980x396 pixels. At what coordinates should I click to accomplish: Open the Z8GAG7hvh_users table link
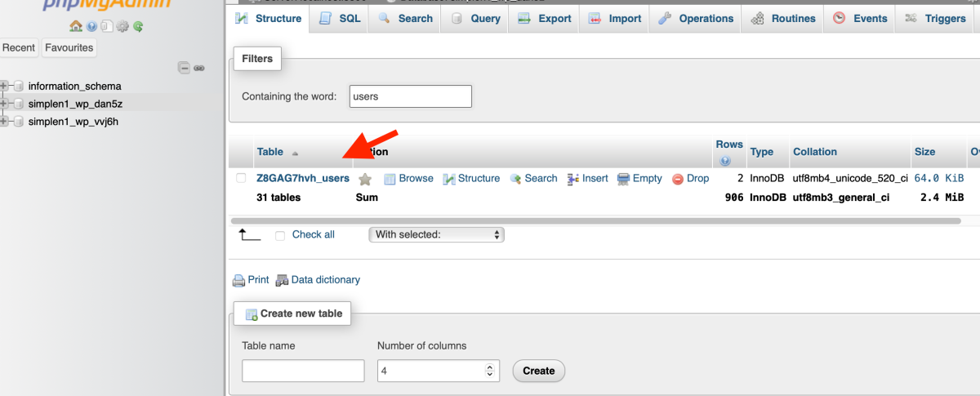click(303, 178)
